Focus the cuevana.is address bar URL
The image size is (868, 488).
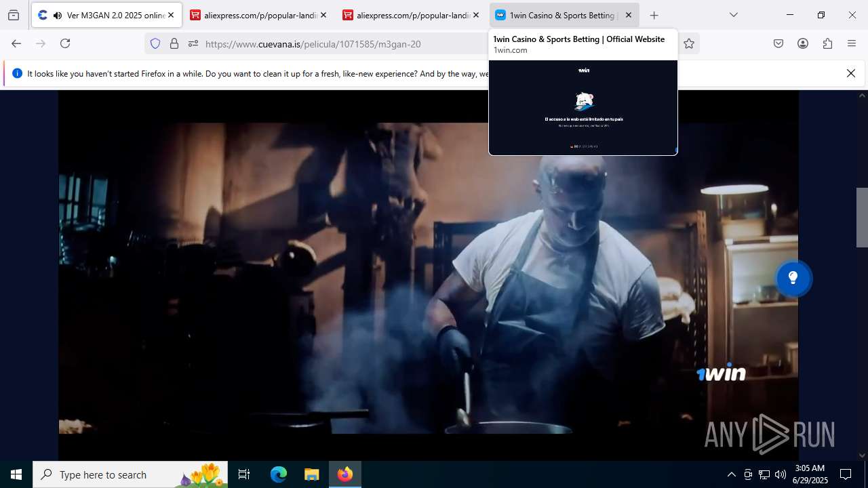[313, 44]
